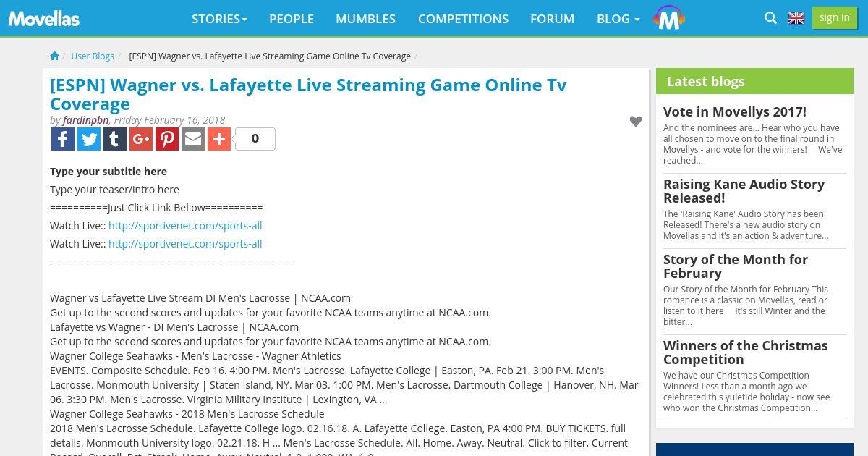The image size is (868, 456).
Task: Open the PEOPLE menu item
Action: 292,19
